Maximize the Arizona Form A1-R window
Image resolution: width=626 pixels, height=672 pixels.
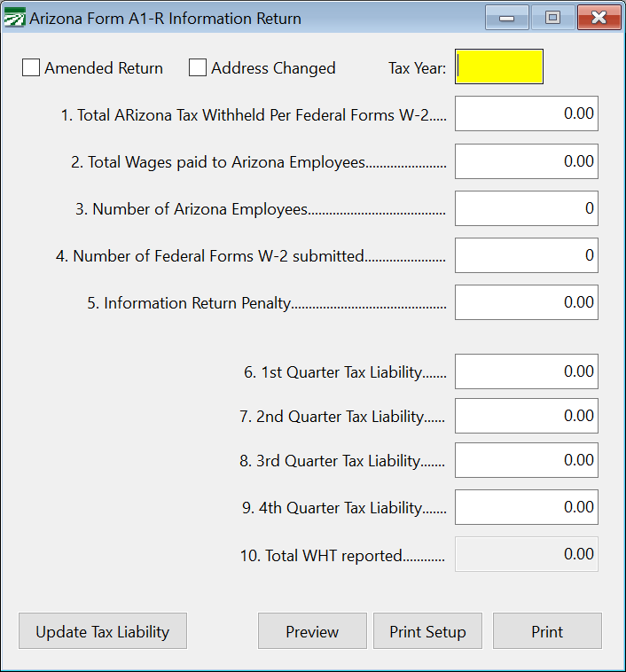pyautogui.click(x=553, y=18)
